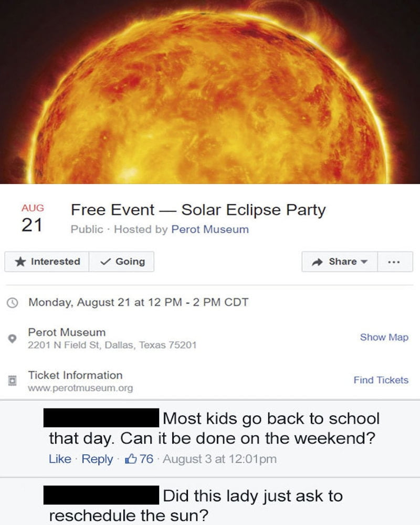The height and width of the screenshot is (525, 420).
Task: Open the three-dot more options menu
Action: [x=395, y=261]
